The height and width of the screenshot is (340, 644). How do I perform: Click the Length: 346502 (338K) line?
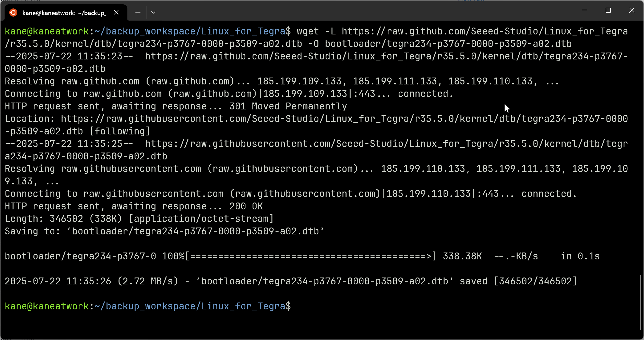click(x=139, y=219)
